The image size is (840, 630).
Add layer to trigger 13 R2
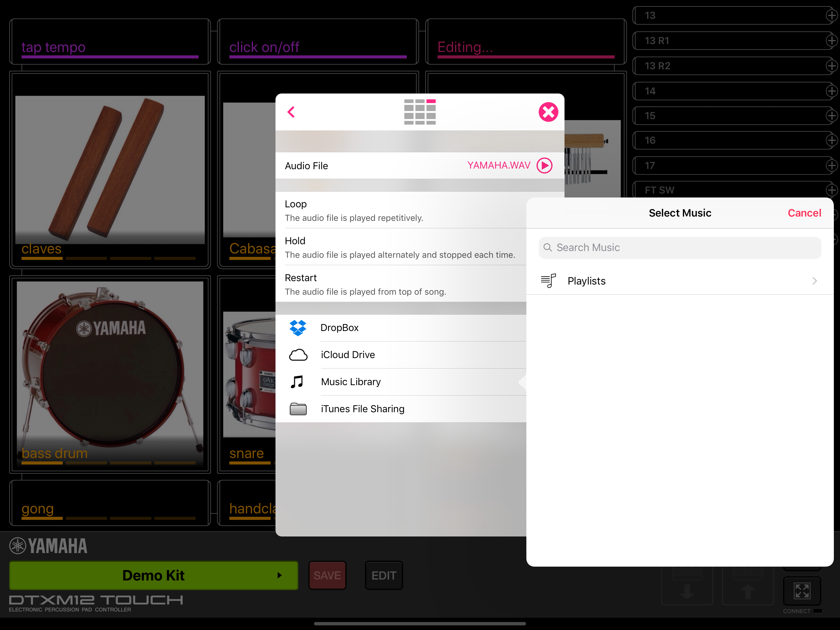click(832, 66)
